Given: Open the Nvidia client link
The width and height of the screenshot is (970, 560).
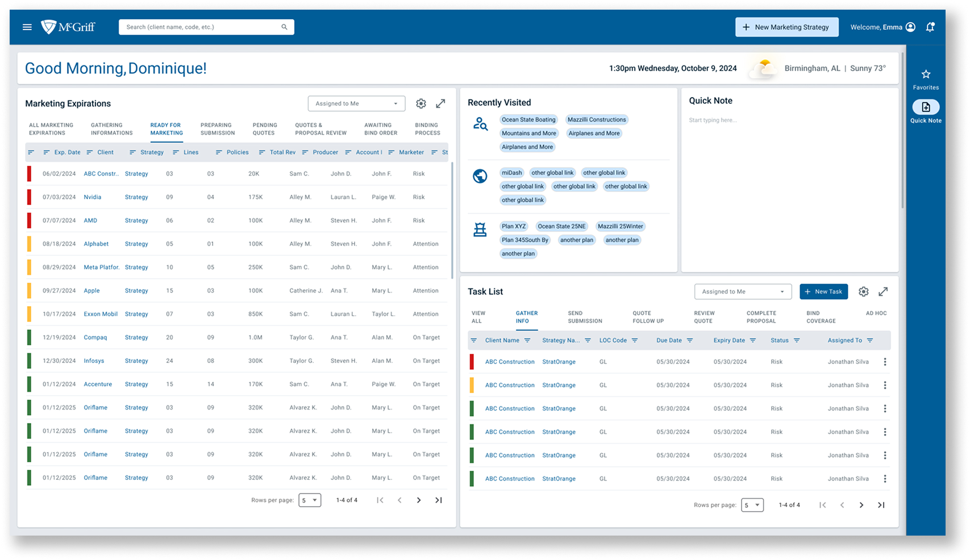Looking at the screenshot, I should click(93, 197).
